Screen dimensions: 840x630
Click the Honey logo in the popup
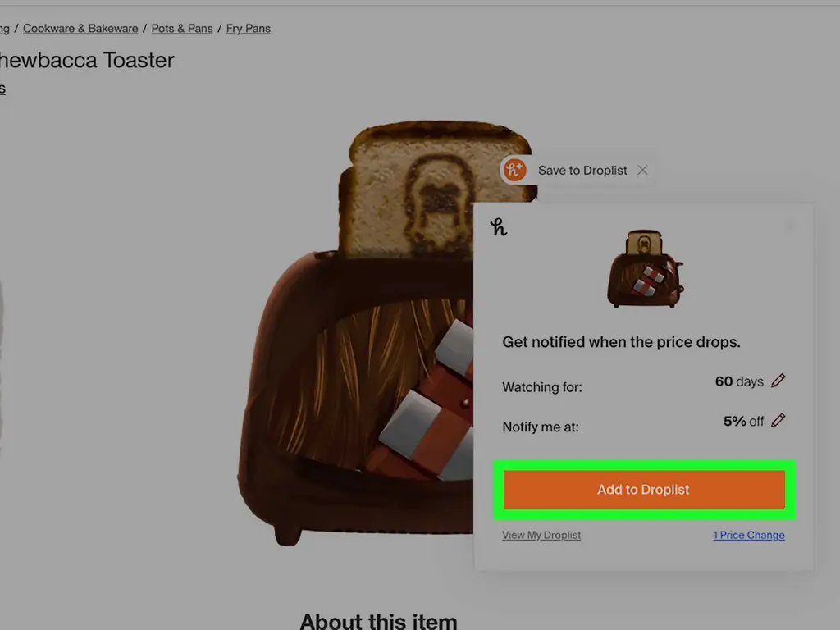pos(498,227)
